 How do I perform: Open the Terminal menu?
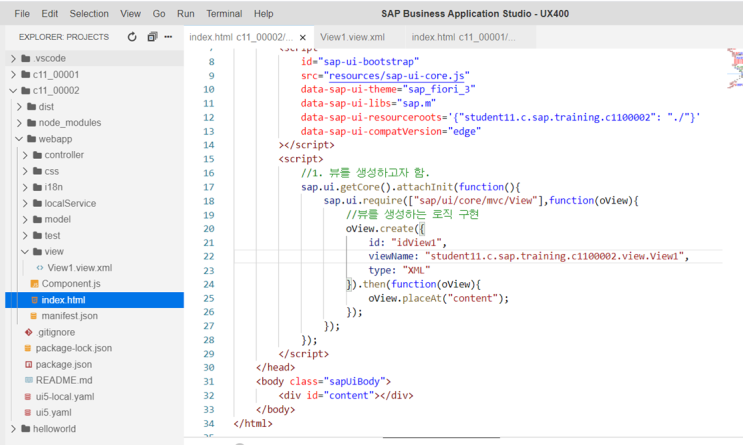pos(224,14)
